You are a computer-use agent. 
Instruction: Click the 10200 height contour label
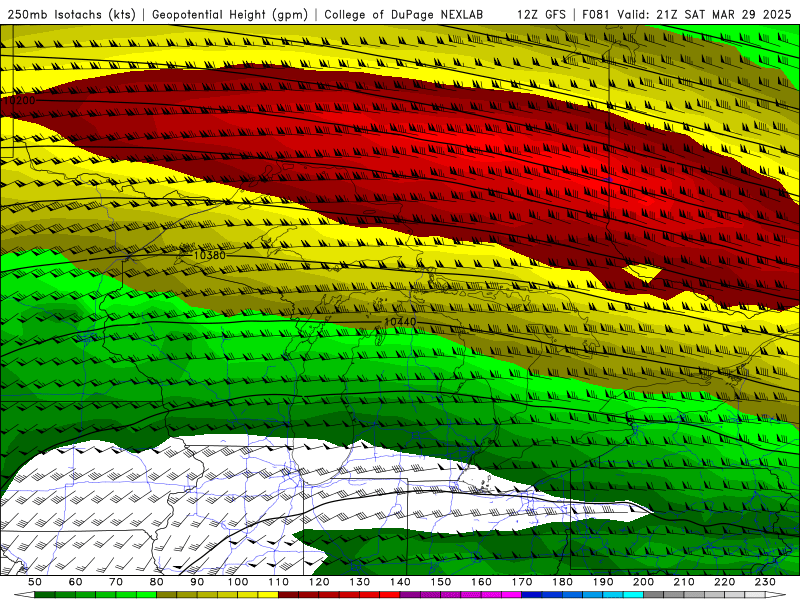[x=19, y=101]
